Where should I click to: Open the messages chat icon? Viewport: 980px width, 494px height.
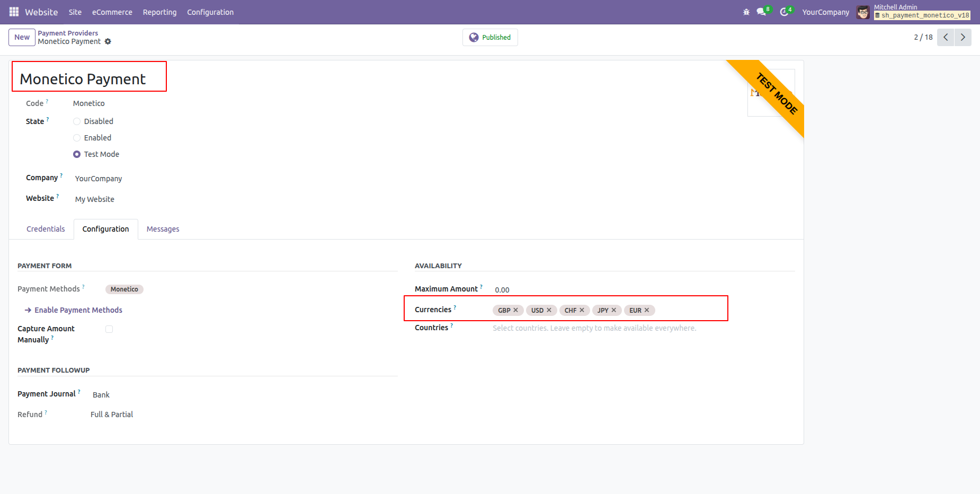point(762,12)
